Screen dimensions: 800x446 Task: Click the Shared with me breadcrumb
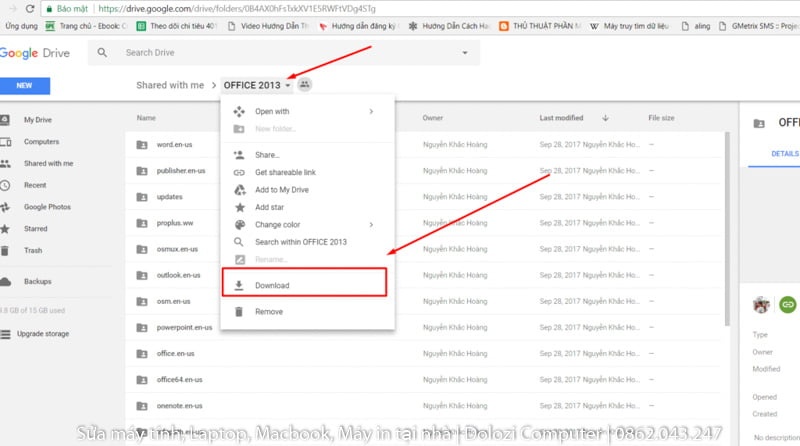[170, 85]
